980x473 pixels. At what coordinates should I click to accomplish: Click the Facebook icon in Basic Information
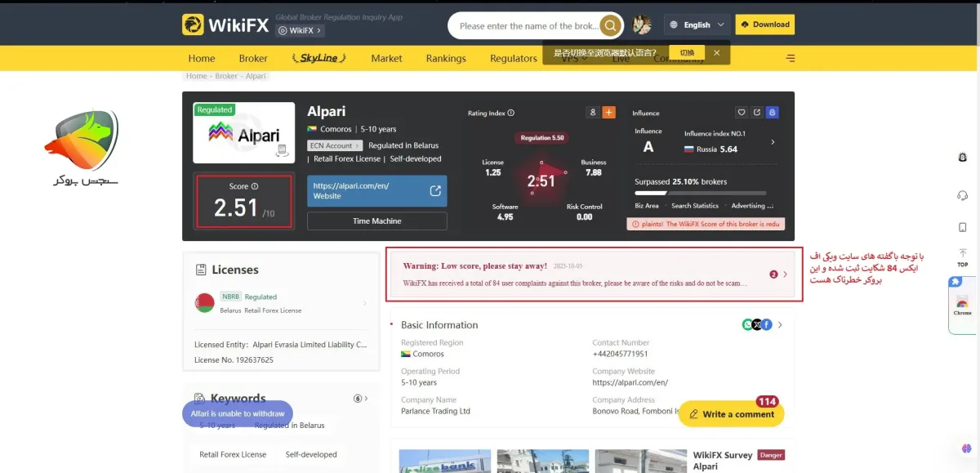[x=767, y=324]
